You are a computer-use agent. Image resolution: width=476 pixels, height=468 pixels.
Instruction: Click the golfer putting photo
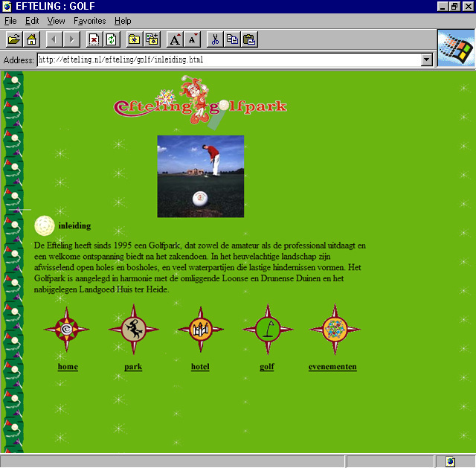click(201, 176)
